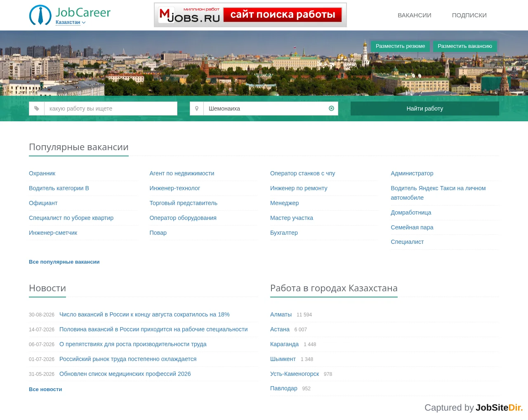
Task: Open the Астана city jobs link
Action: coord(280,329)
